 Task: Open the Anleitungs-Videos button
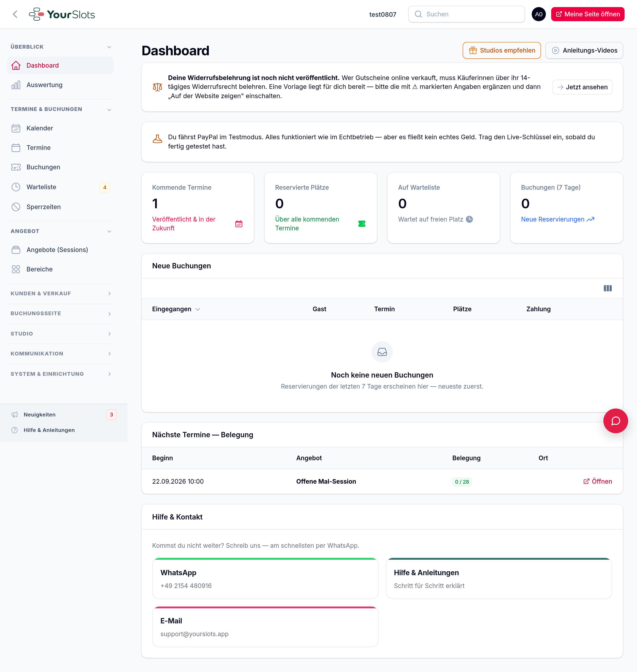[x=584, y=50]
